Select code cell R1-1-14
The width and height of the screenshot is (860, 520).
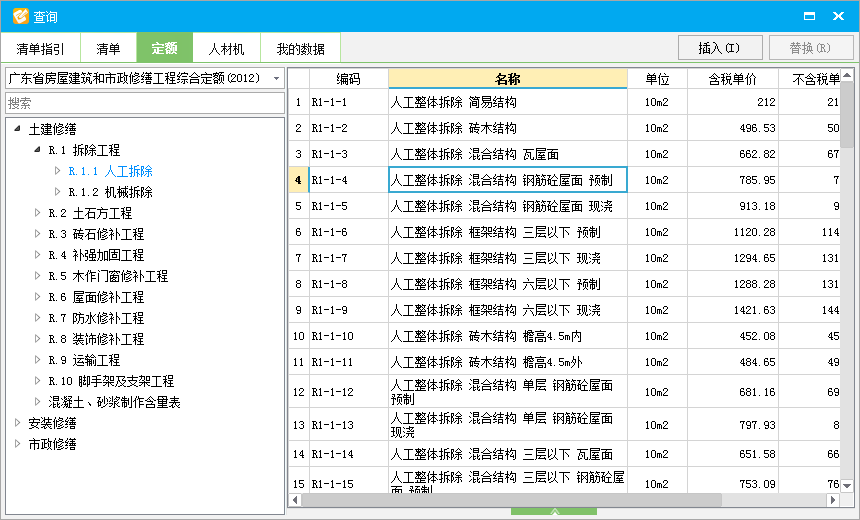(x=349, y=454)
